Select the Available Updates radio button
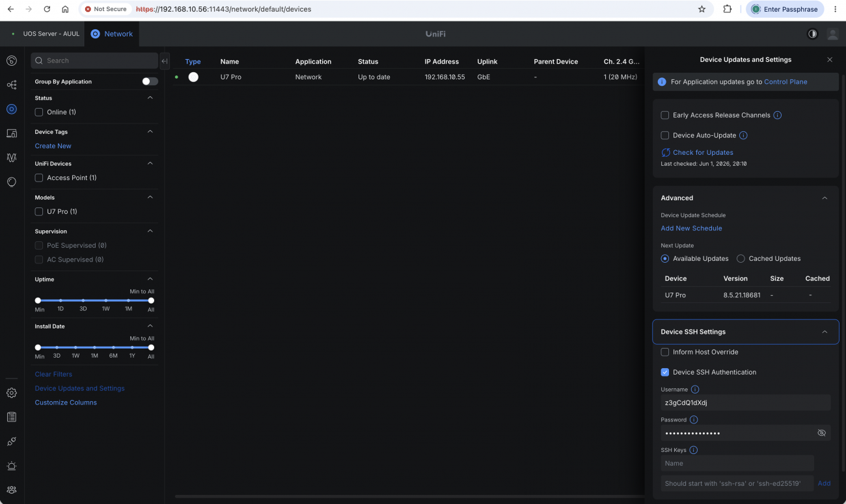 665,258
